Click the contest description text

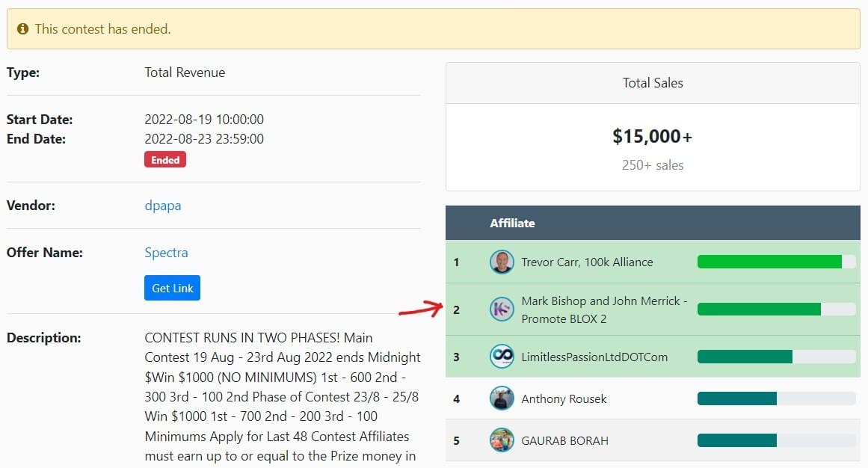click(x=282, y=396)
